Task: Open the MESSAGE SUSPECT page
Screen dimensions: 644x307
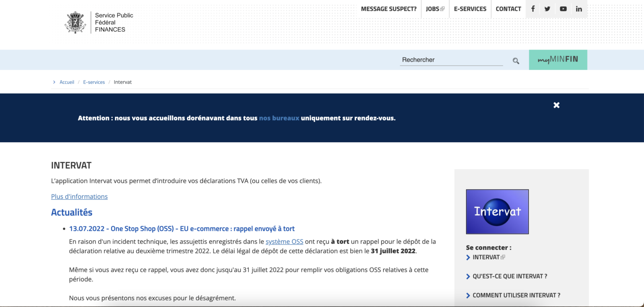Action: tap(389, 8)
